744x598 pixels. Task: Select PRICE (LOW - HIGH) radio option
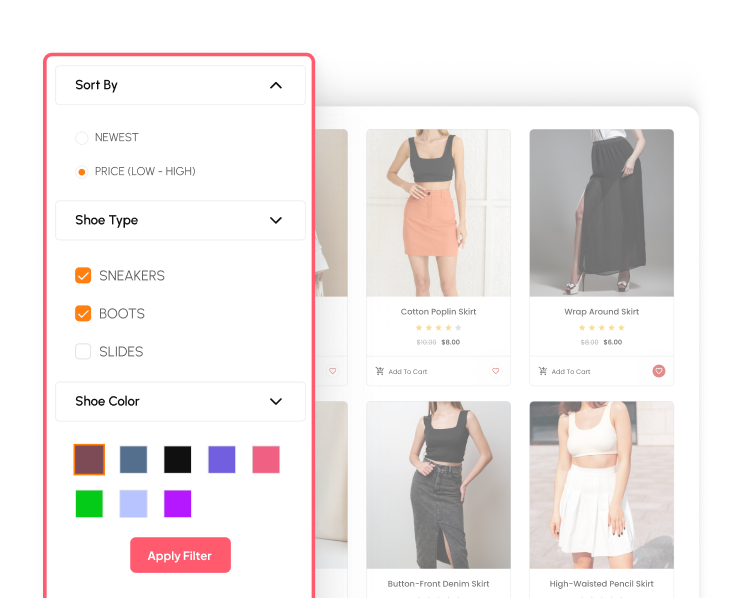[82, 172]
